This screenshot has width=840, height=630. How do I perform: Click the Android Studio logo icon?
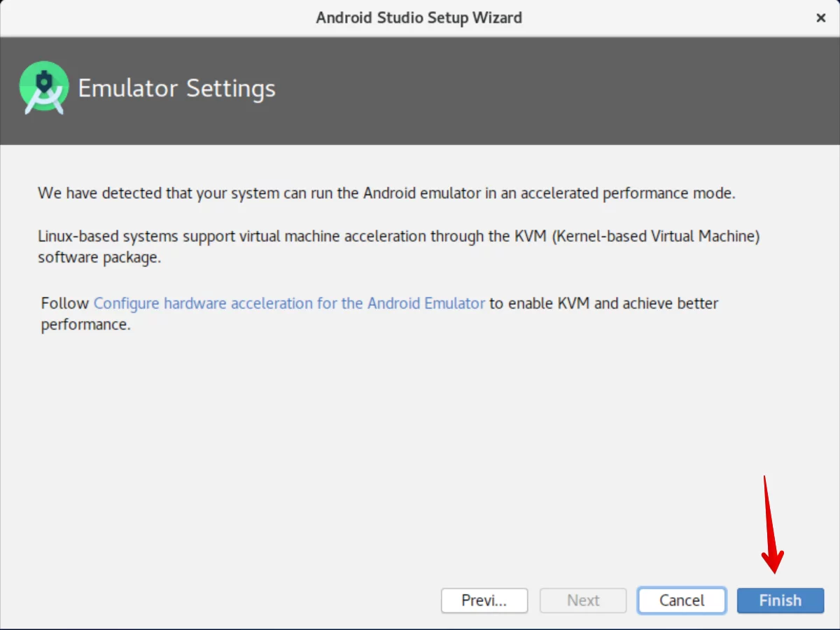[44, 88]
